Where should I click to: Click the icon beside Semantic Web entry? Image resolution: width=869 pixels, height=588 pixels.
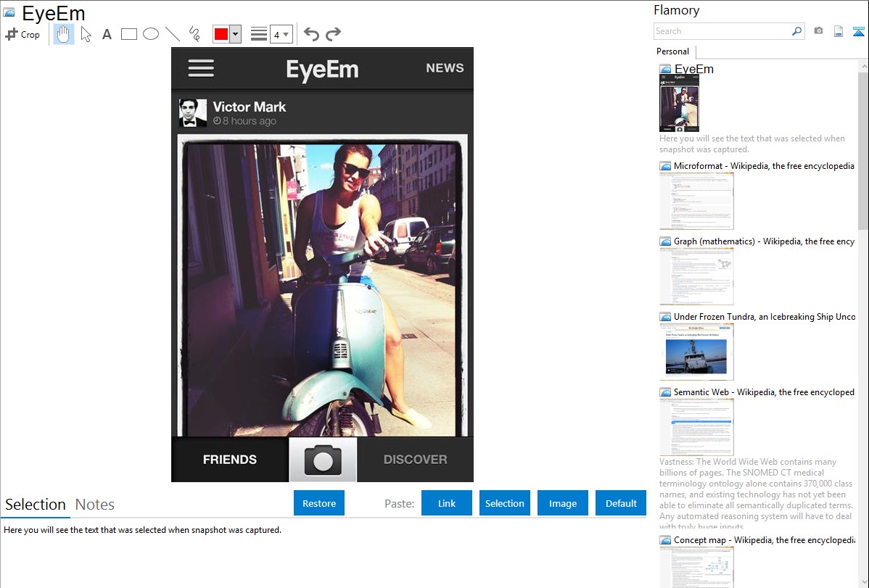coord(665,392)
